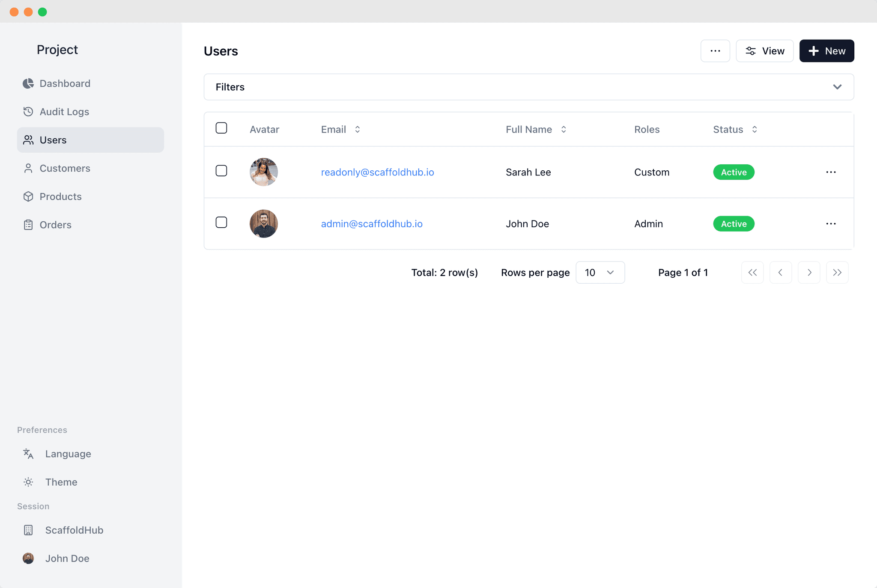Click the Theme sun icon
The height and width of the screenshot is (588, 877).
[x=28, y=482]
